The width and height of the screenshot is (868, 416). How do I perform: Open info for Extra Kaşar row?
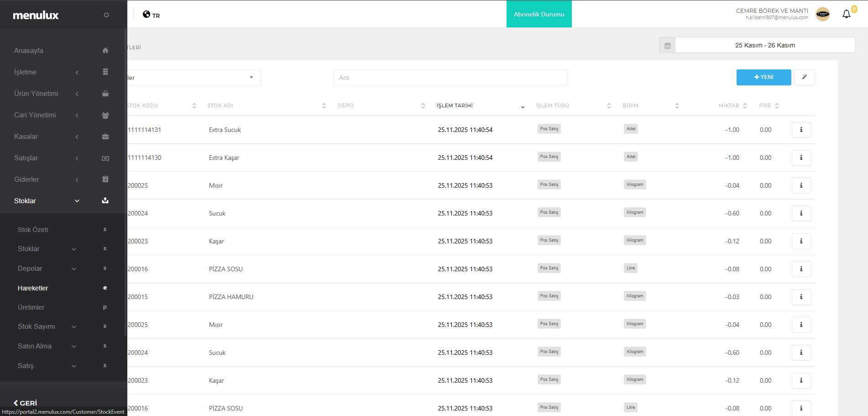tap(801, 158)
